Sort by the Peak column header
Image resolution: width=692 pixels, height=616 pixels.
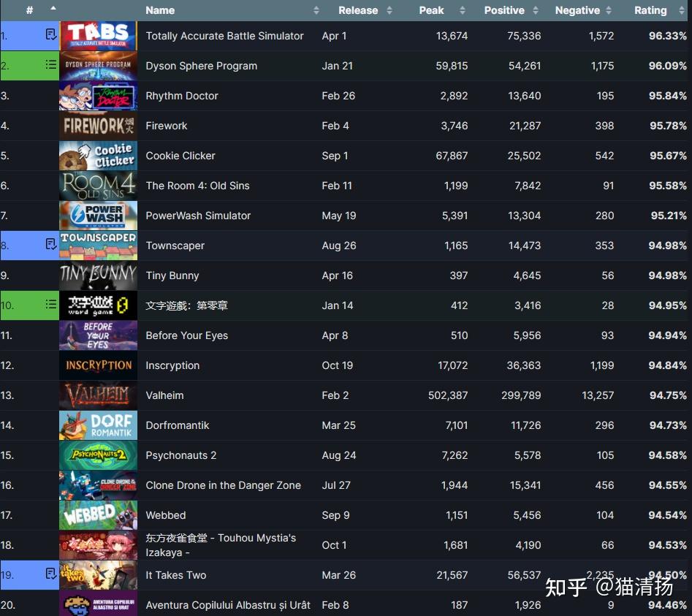(x=431, y=10)
